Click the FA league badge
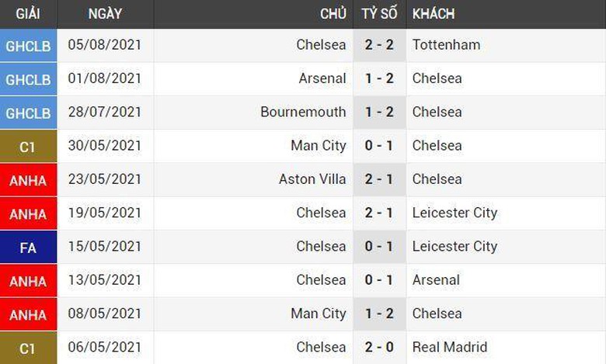 pos(28,247)
